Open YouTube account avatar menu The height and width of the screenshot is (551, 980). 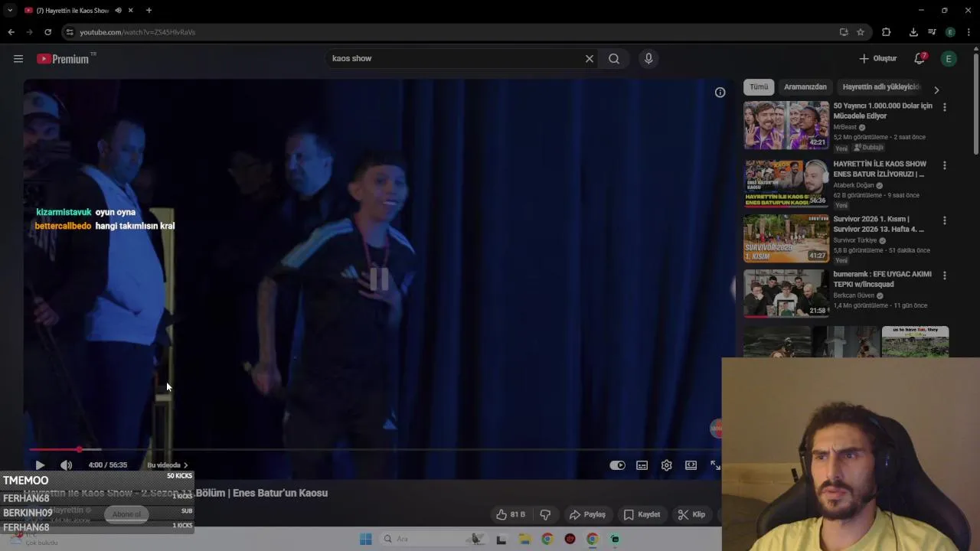point(949,59)
